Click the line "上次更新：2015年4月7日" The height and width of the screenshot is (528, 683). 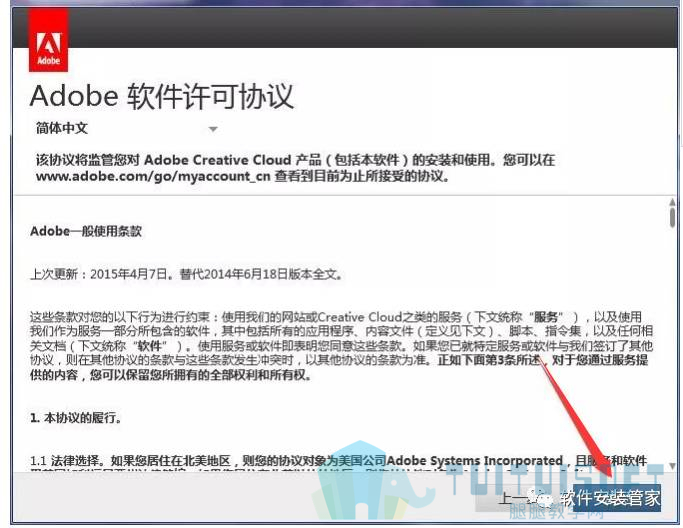click(99, 274)
